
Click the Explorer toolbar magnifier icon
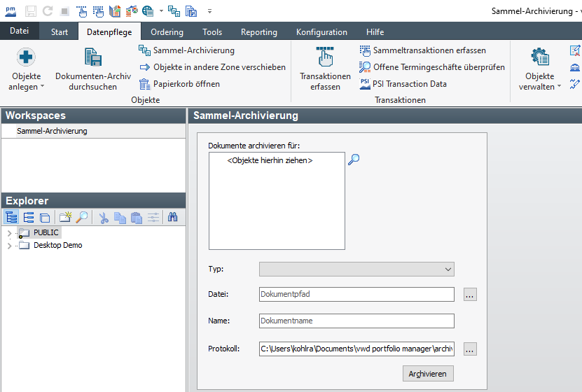tap(82, 218)
